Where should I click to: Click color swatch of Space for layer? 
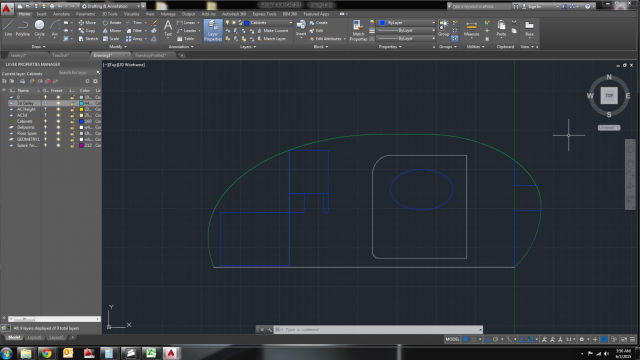tap(81, 145)
